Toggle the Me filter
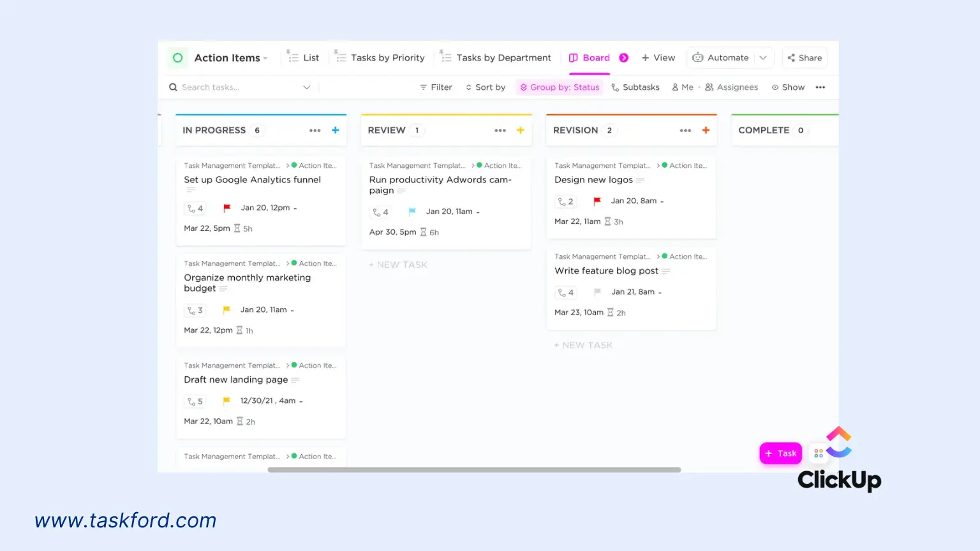 682,87
